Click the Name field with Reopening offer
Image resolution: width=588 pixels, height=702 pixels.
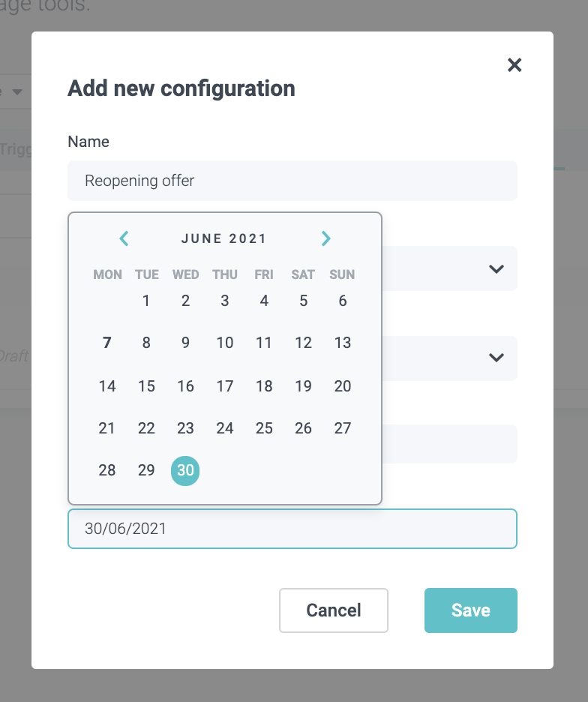(292, 181)
